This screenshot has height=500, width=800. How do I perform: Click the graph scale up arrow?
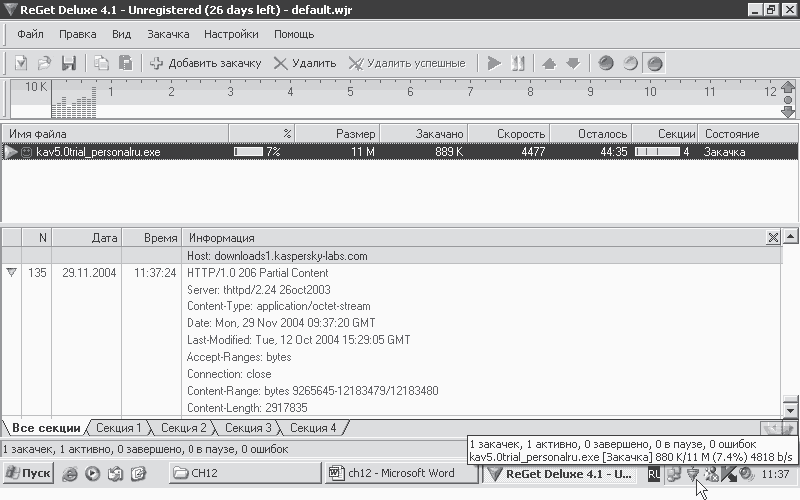[788, 87]
